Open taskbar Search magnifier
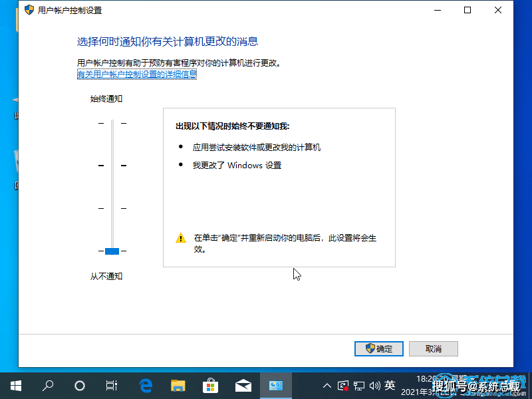532x399 pixels. coord(48,386)
